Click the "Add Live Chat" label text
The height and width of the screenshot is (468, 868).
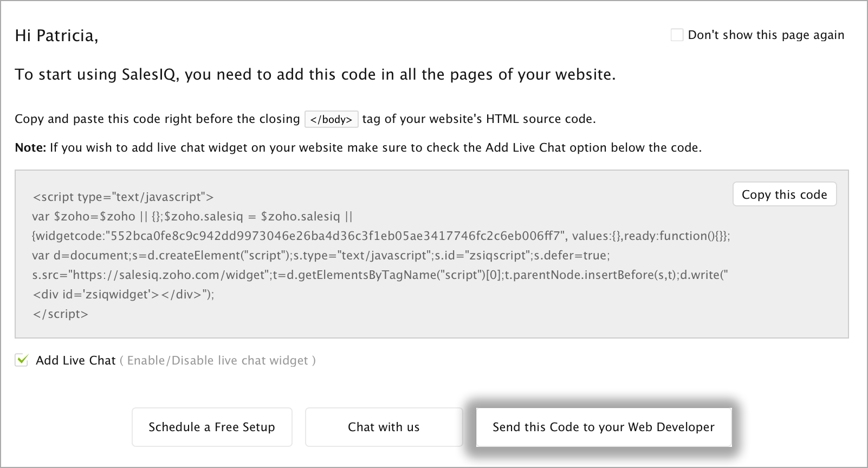76,361
